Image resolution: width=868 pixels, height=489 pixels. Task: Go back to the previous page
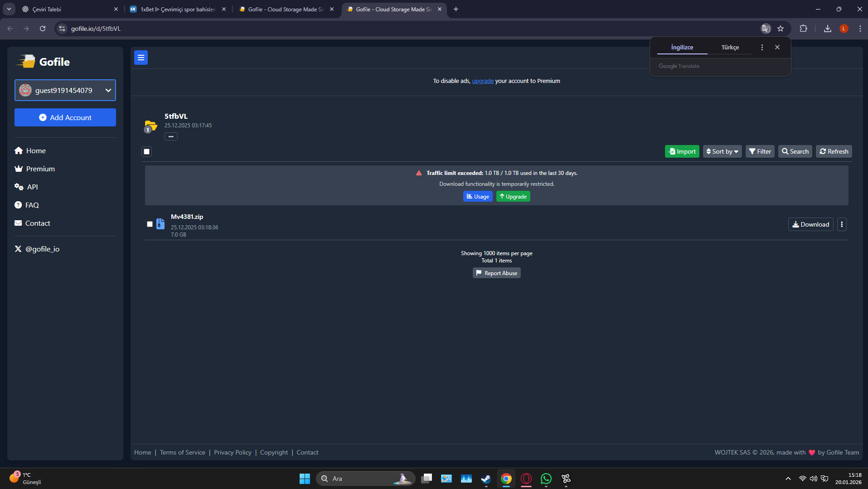pos(10,29)
